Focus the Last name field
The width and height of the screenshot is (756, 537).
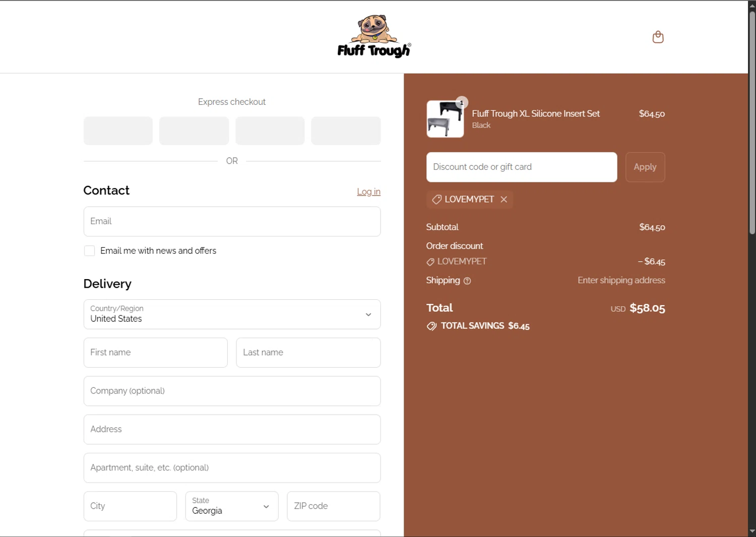[x=308, y=353]
